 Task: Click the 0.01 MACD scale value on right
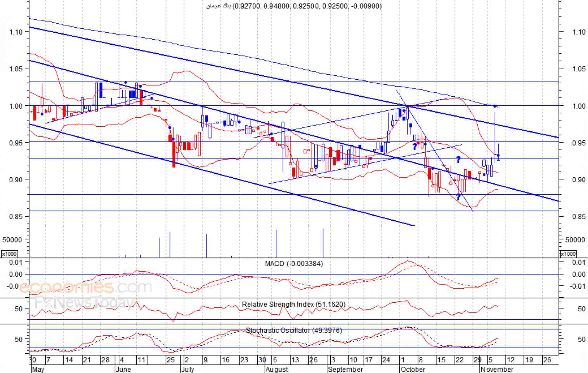coord(579,262)
